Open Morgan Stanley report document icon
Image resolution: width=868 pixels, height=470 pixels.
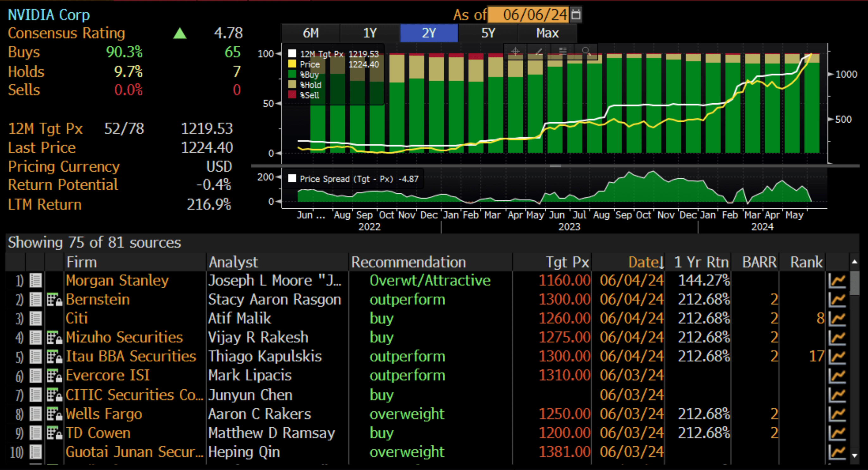tap(35, 280)
